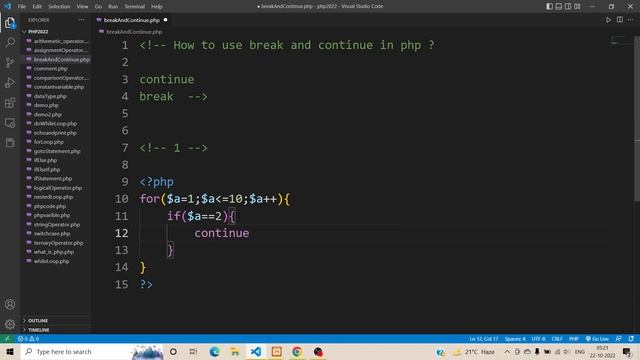The image size is (640, 360).
Task: Open errors and warnings count in status bar
Action: tap(28, 339)
